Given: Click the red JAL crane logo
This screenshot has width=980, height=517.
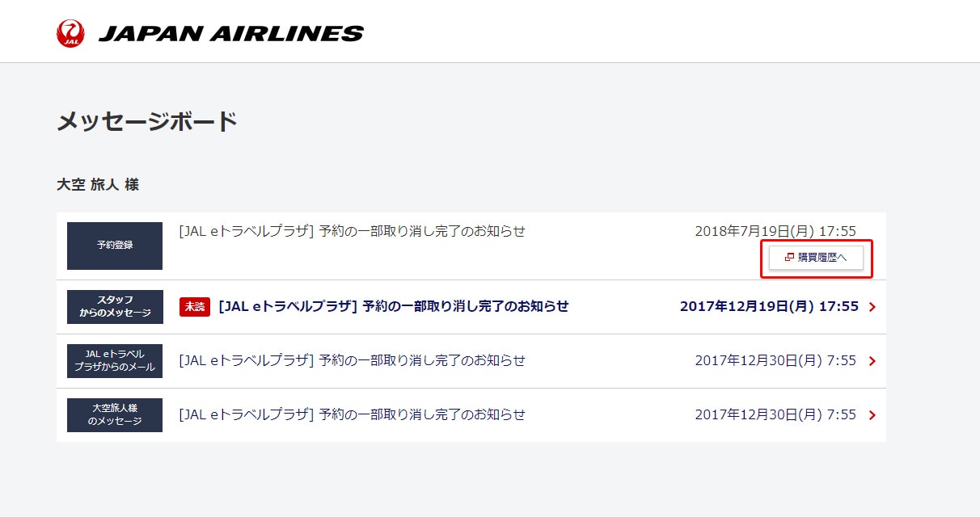Looking at the screenshot, I should (x=70, y=33).
